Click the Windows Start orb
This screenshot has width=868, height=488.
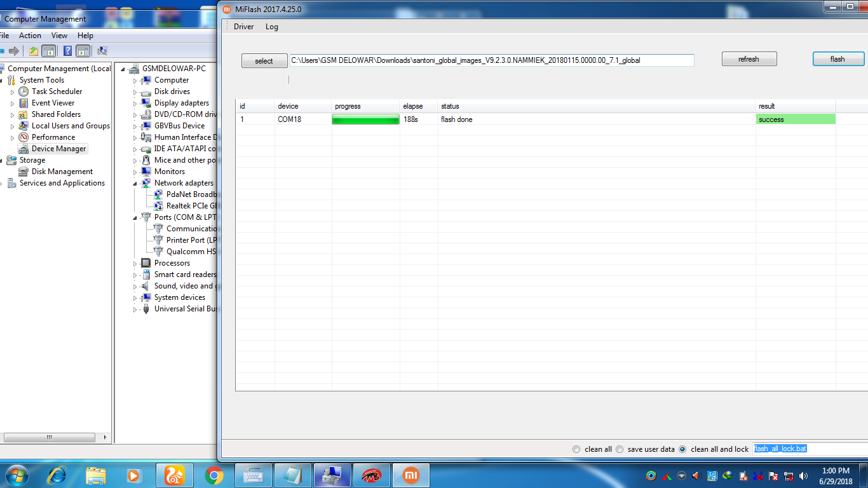[16, 475]
